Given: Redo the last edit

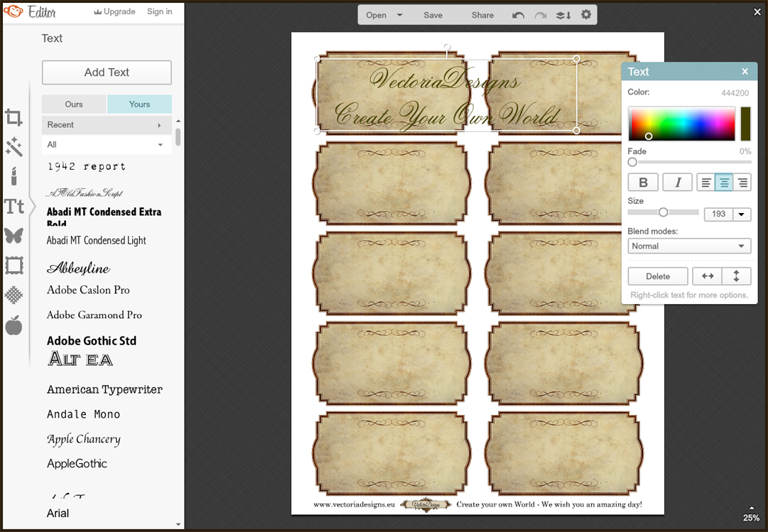Looking at the screenshot, I should click(x=540, y=15).
